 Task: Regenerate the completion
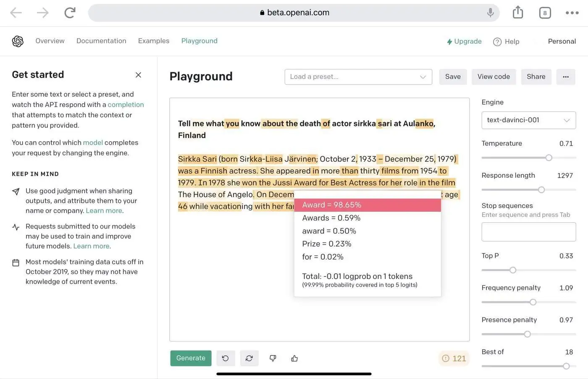pyautogui.click(x=249, y=358)
